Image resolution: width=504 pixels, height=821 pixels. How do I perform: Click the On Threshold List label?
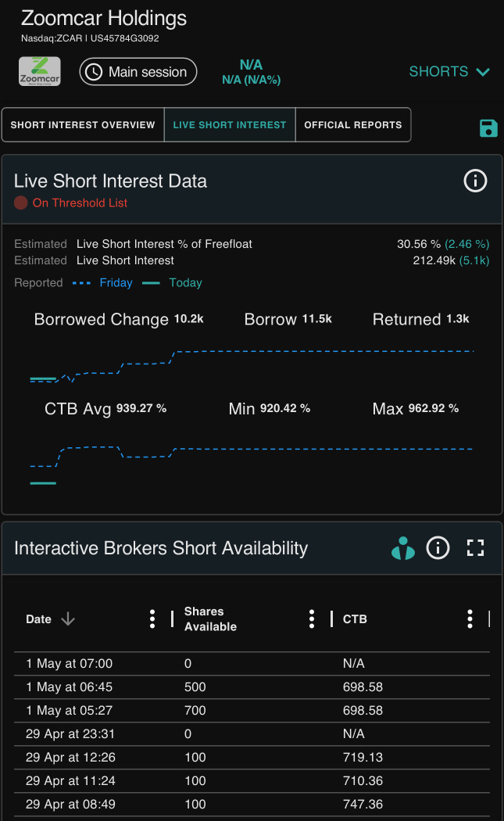pyautogui.click(x=80, y=203)
